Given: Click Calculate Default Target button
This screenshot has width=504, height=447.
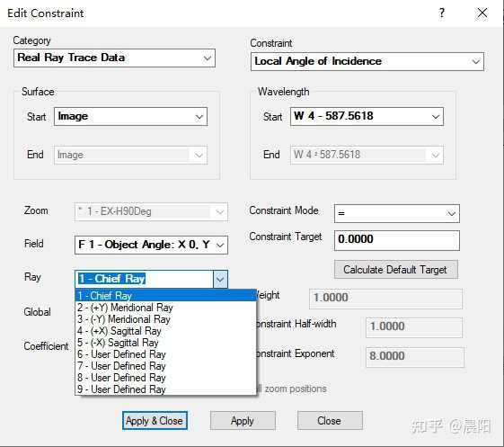Looking at the screenshot, I should pyautogui.click(x=395, y=269).
